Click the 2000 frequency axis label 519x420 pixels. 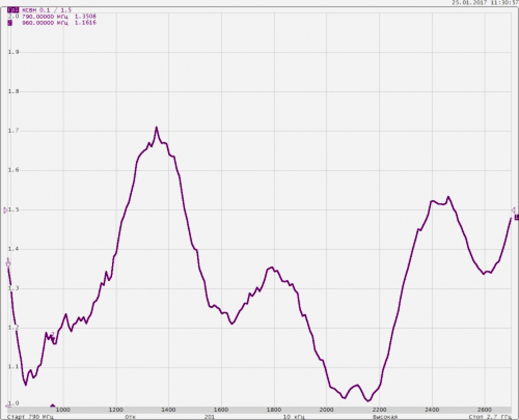pyautogui.click(x=326, y=410)
